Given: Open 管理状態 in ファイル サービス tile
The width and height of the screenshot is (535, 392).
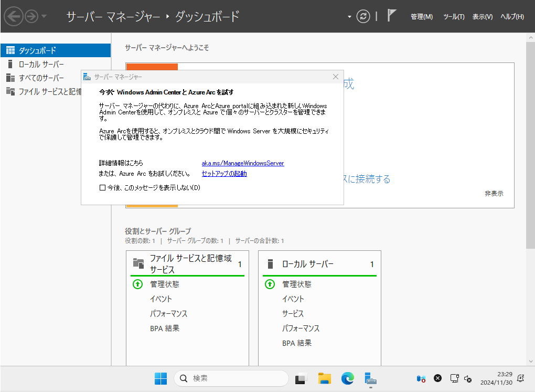Looking at the screenshot, I should click(x=165, y=284).
